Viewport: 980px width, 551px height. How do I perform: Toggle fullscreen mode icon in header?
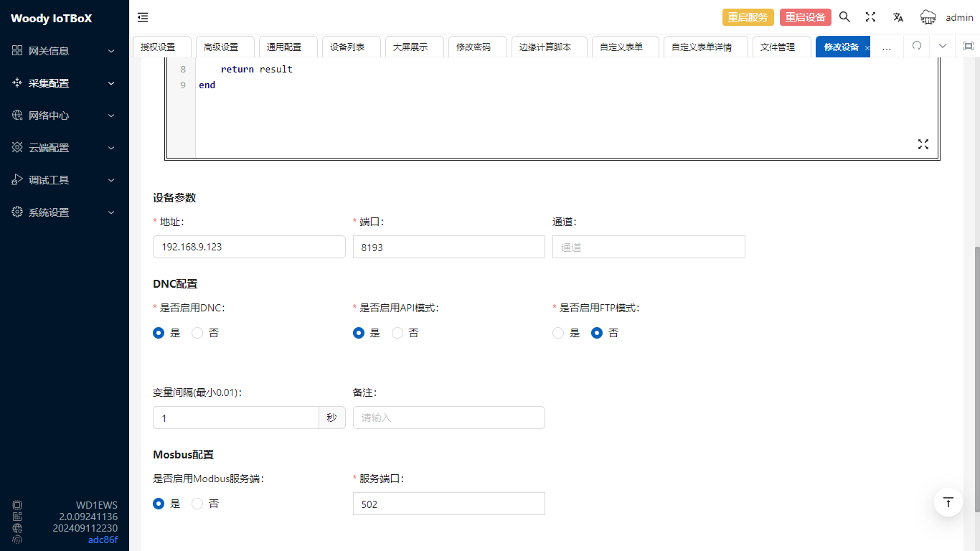tap(870, 17)
